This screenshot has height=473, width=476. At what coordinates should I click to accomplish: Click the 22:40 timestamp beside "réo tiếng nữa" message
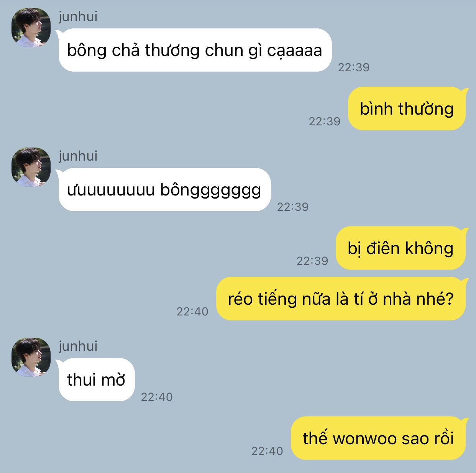[192, 312]
